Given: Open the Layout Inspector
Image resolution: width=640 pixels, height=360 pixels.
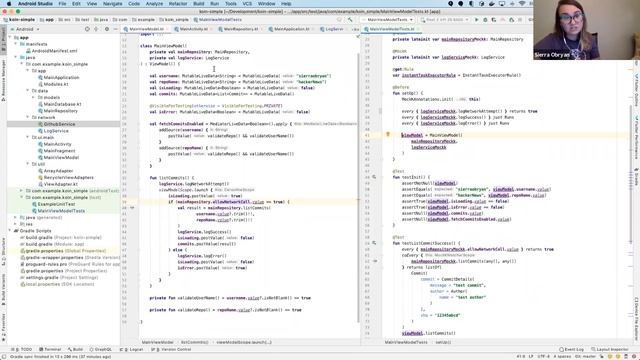Looking at the screenshot, I should (609, 349).
